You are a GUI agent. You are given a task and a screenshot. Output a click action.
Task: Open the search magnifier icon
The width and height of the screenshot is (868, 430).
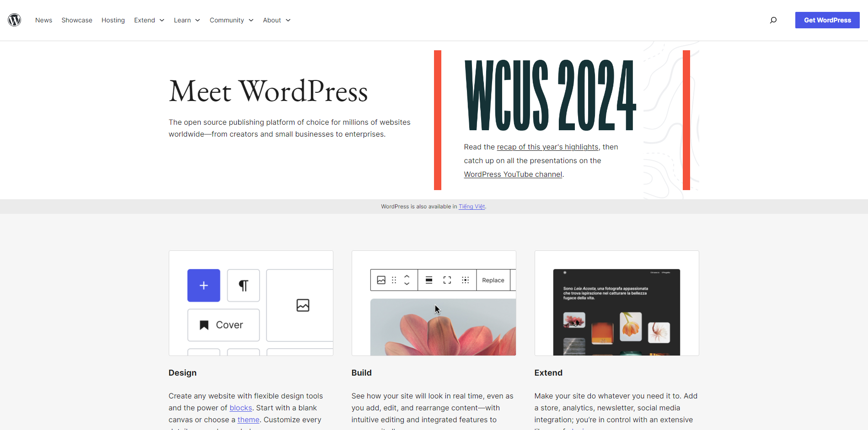point(773,20)
